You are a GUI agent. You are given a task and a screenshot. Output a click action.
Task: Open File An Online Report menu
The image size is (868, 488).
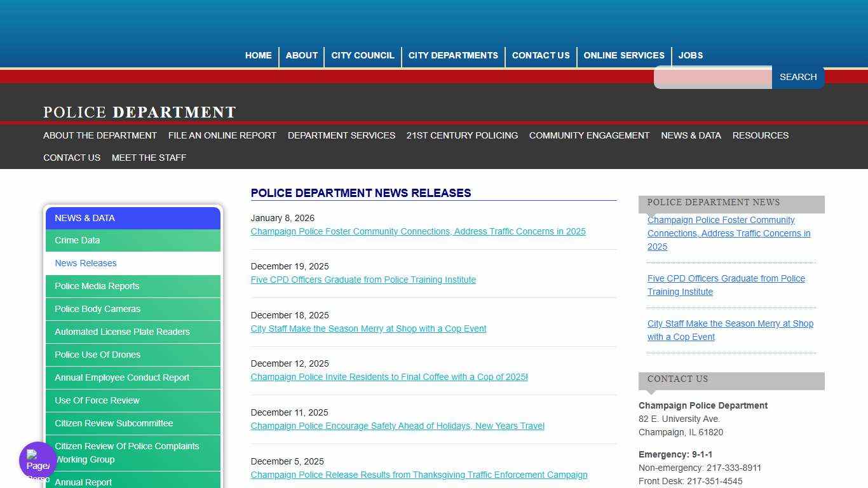point(222,135)
